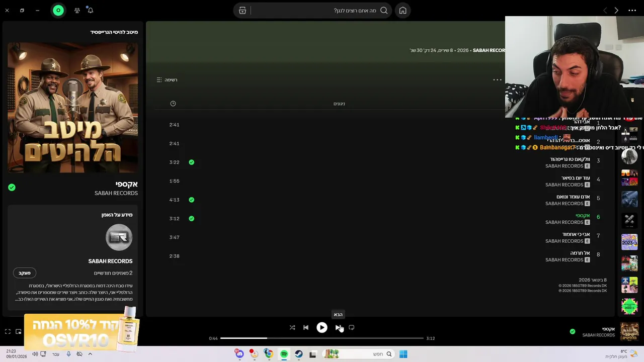Open library playlist with 2023 cover

(x=629, y=242)
